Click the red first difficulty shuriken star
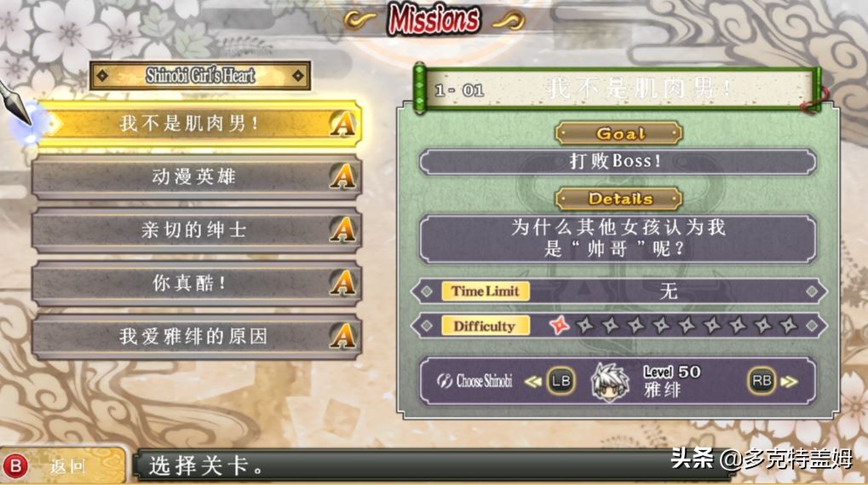The image size is (868, 485). pos(560,326)
